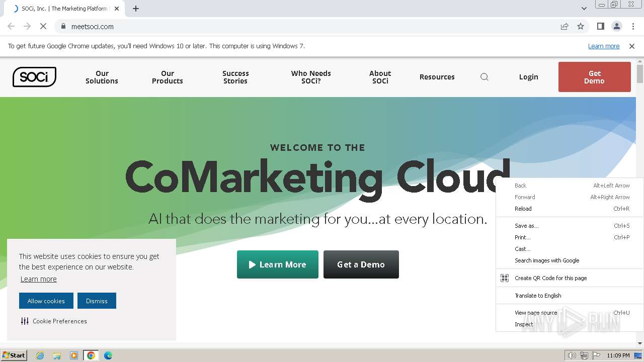Click the Allow cookies button

pos(46,301)
